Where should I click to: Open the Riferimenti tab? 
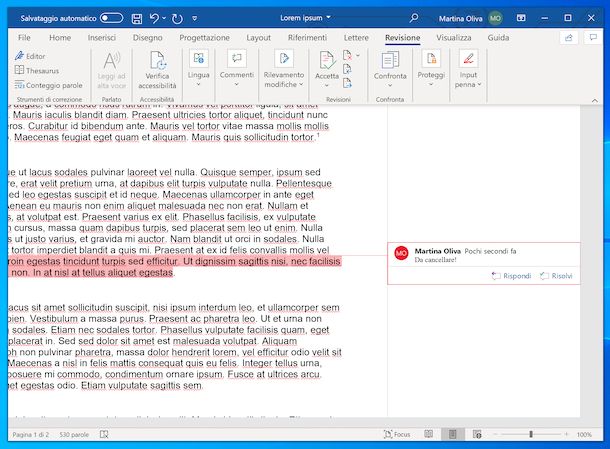point(307,38)
